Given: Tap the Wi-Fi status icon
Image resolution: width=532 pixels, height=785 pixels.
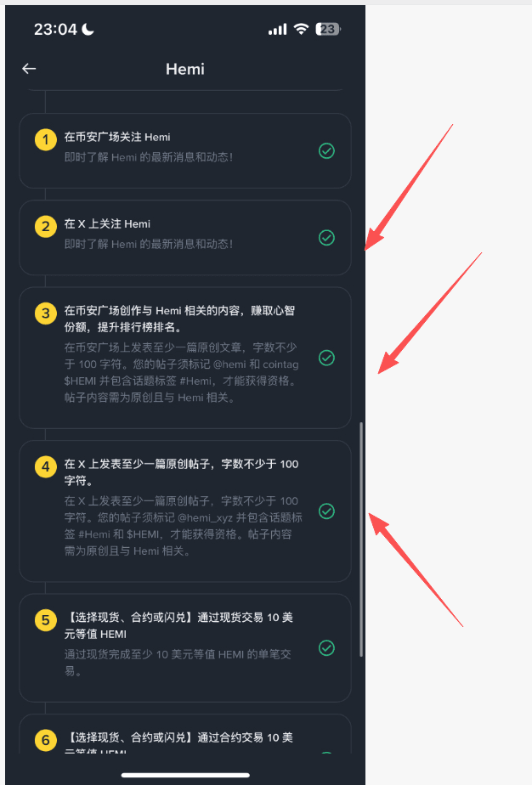Looking at the screenshot, I should point(301,29).
